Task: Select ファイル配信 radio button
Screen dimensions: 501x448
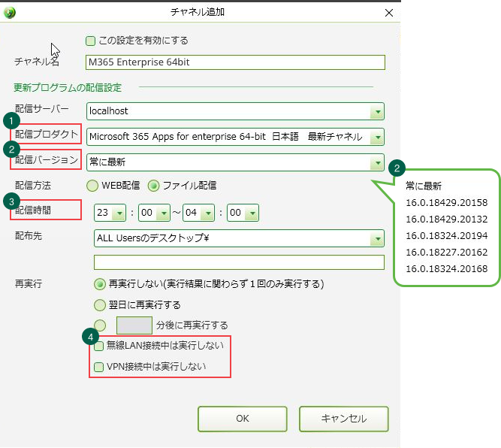Action: click(154, 186)
